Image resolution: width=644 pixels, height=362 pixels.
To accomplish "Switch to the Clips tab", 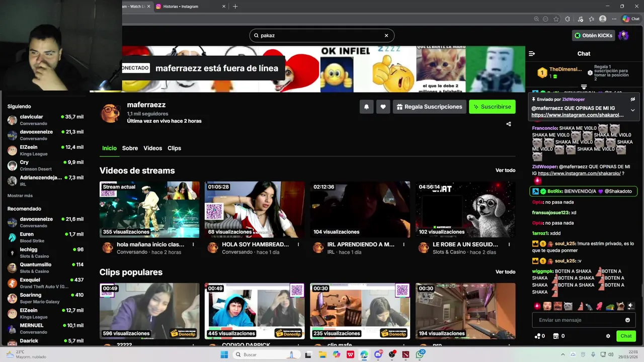I will pyautogui.click(x=174, y=148).
